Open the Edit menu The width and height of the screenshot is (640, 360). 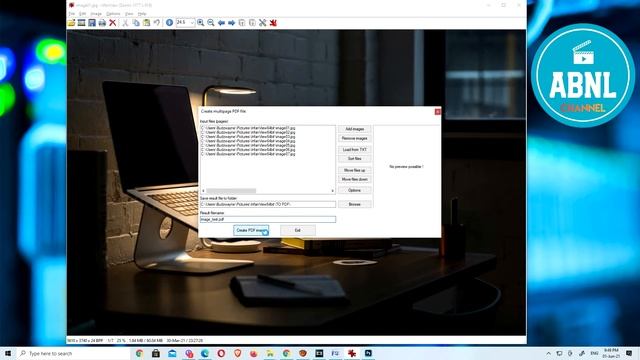tap(82, 14)
